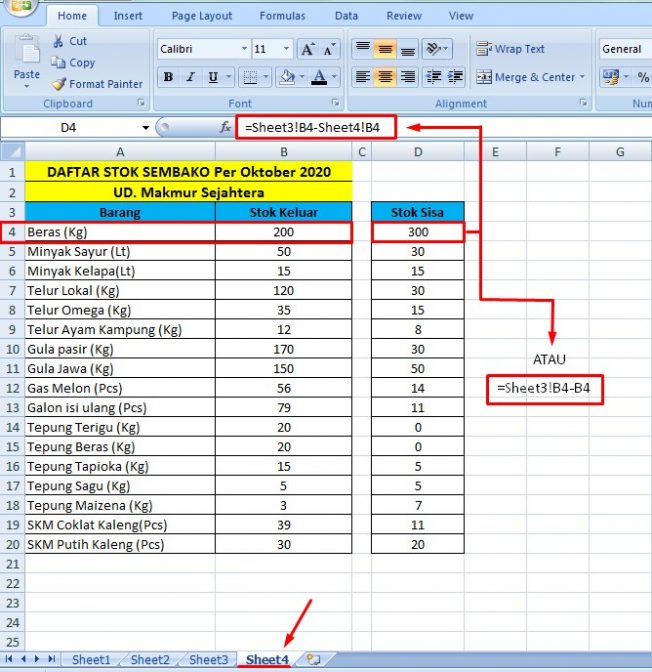Viewport: 652px width, 672px height.
Task: Set Bottom Align vertical alignment
Action: click(x=407, y=48)
